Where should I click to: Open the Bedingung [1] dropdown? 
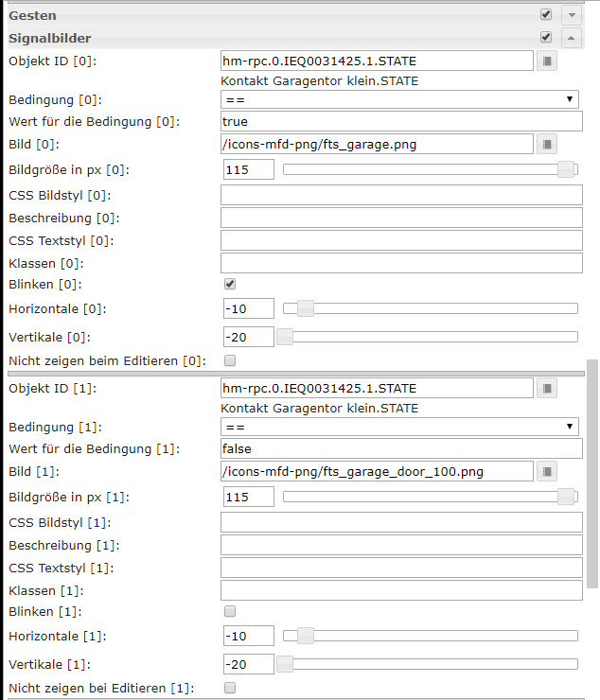coord(400,427)
